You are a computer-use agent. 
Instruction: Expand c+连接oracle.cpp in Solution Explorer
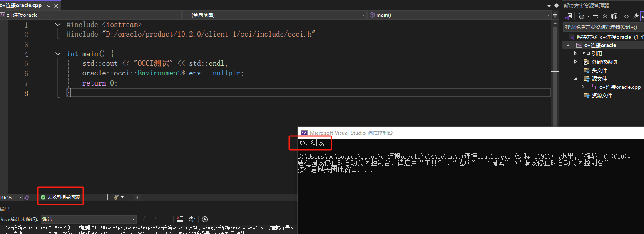583,87
